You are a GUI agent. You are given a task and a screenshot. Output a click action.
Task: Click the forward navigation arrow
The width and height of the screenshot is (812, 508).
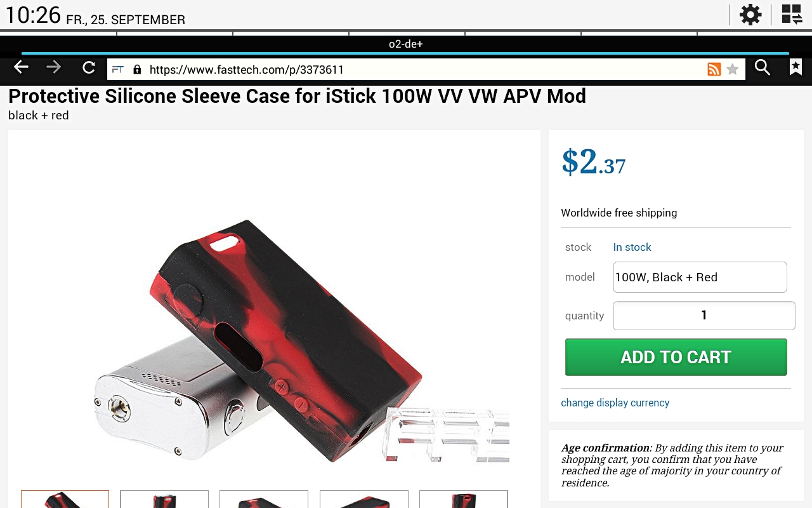pyautogui.click(x=54, y=67)
